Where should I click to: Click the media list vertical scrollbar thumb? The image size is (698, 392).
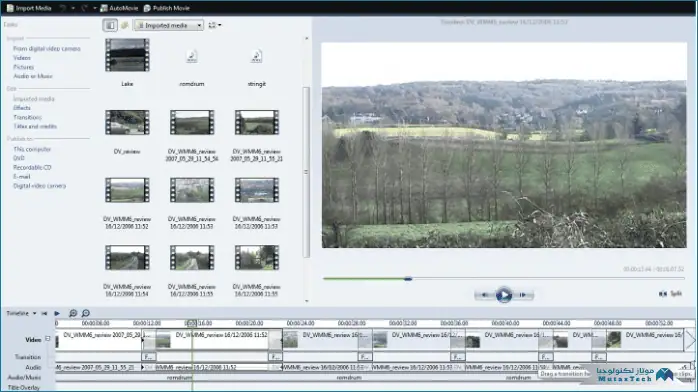pyautogui.click(x=306, y=172)
